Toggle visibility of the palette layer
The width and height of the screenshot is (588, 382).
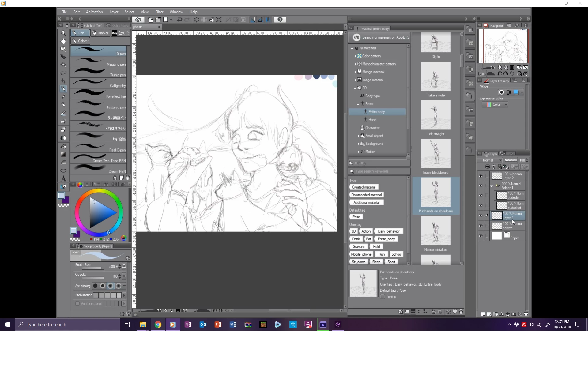coord(480,226)
